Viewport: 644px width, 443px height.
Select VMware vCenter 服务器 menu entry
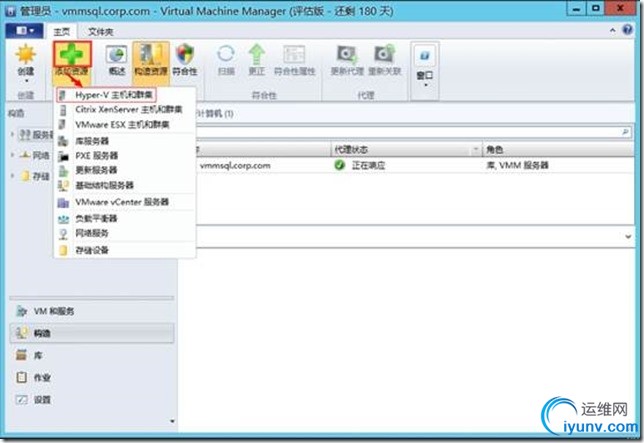pos(124,202)
